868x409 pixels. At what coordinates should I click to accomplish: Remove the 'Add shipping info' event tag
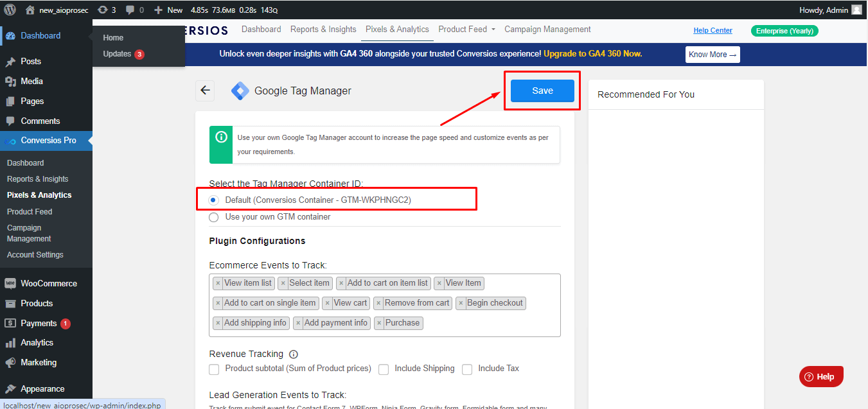coord(218,323)
